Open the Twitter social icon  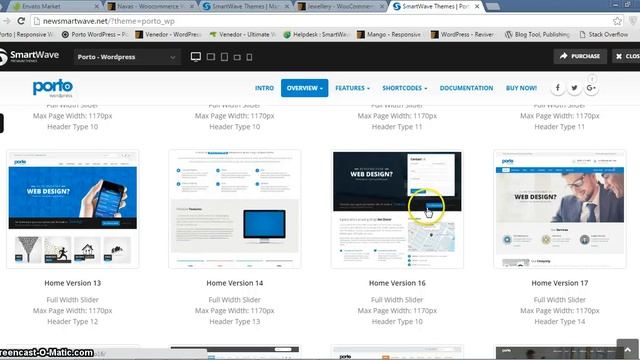click(x=574, y=88)
